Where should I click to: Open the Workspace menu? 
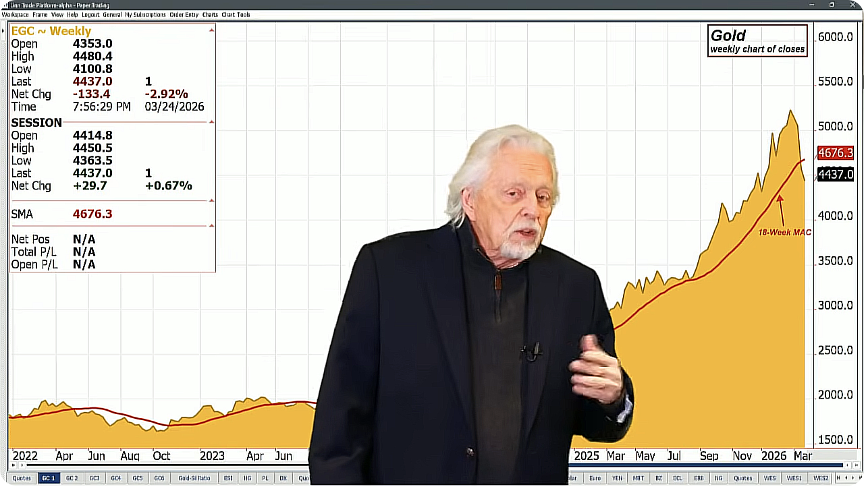pyautogui.click(x=15, y=14)
